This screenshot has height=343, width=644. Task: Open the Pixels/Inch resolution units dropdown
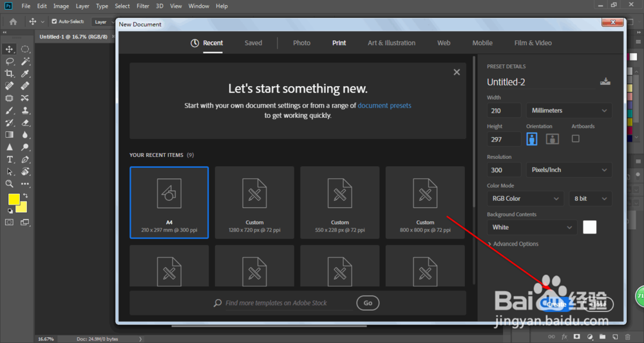569,170
